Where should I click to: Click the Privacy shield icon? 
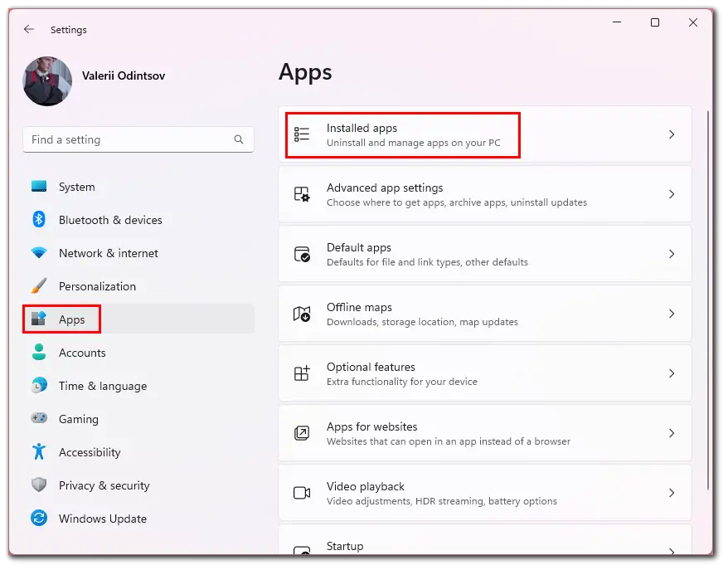point(39,485)
